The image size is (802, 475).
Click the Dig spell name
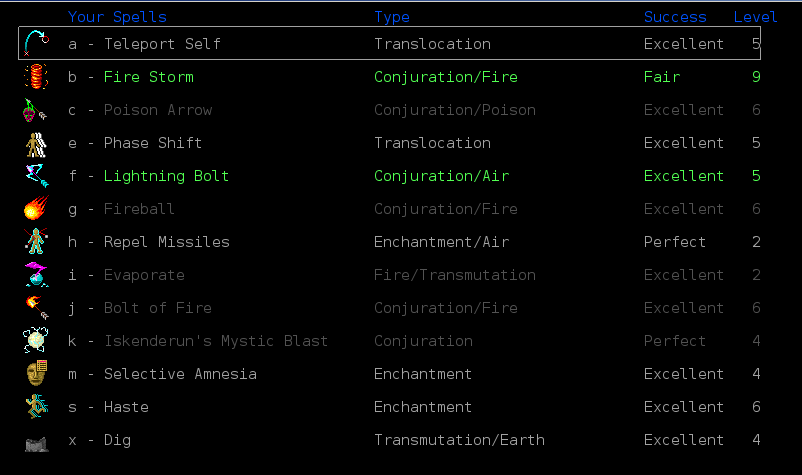(117, 440)
